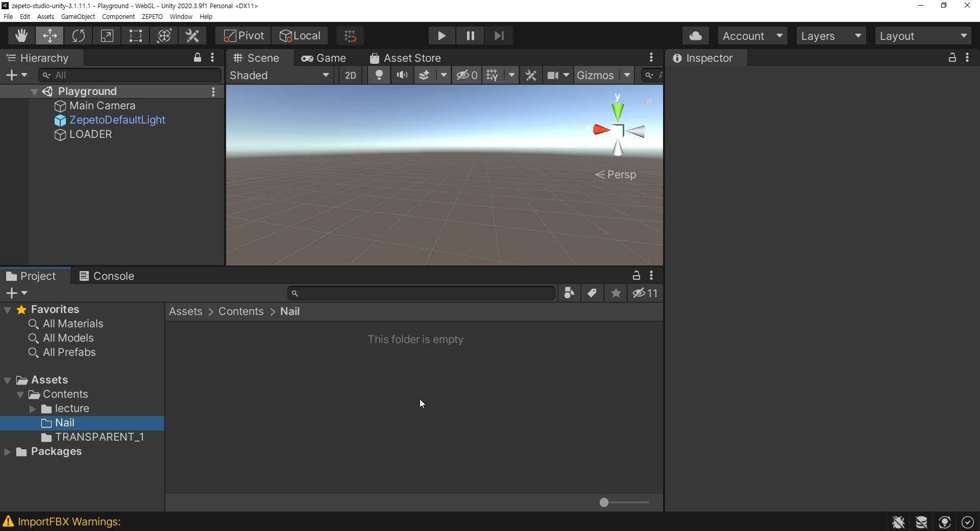Switch to the Scene tab
Image resolution: width=980 pixels, height=531 pixels.
[x=256, y=58]
